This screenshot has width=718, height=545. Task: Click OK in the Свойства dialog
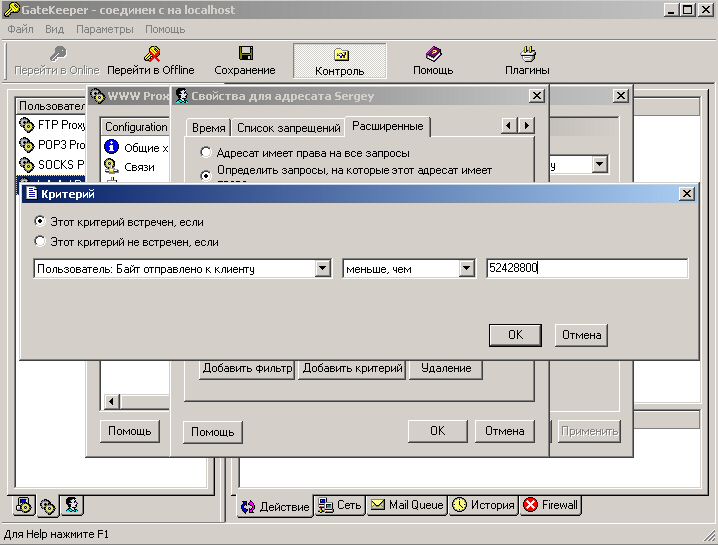click(438, 431)
